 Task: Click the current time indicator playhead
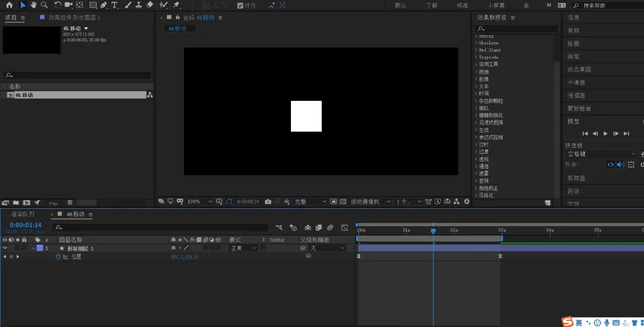pos(433,232)
